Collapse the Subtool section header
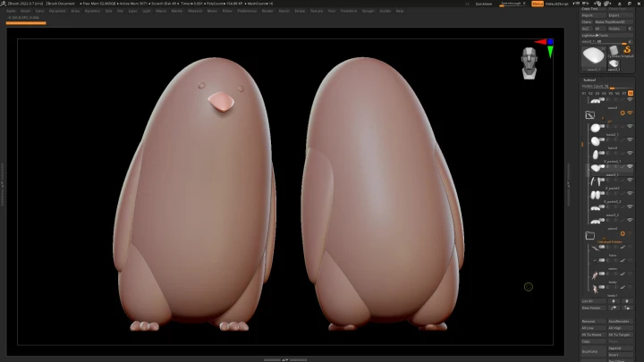Screen dimensions: 644x362 (590, 80)
